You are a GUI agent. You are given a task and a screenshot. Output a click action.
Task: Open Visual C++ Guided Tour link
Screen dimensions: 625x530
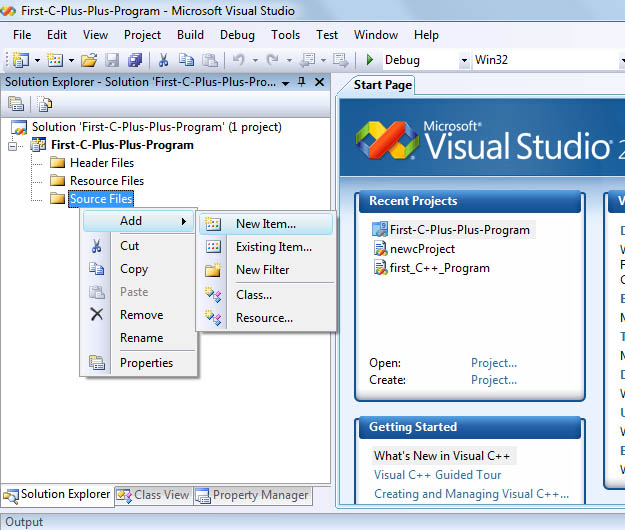click(437, 475)
